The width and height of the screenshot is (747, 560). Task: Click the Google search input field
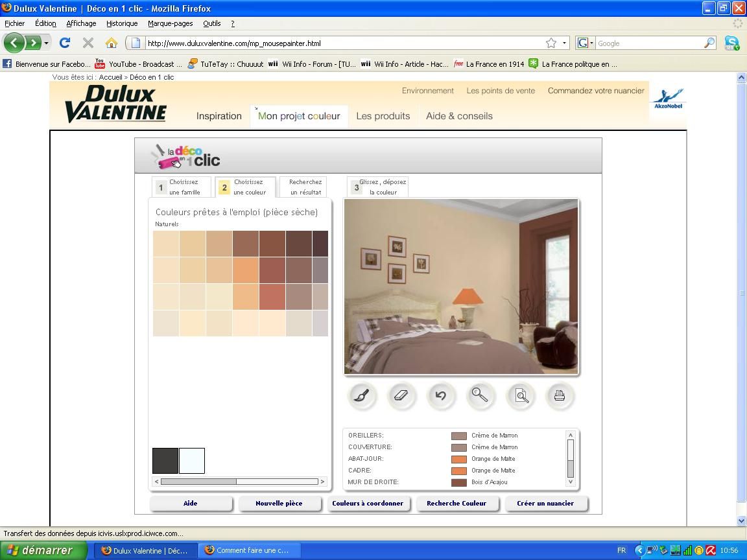tap(648, 43)
